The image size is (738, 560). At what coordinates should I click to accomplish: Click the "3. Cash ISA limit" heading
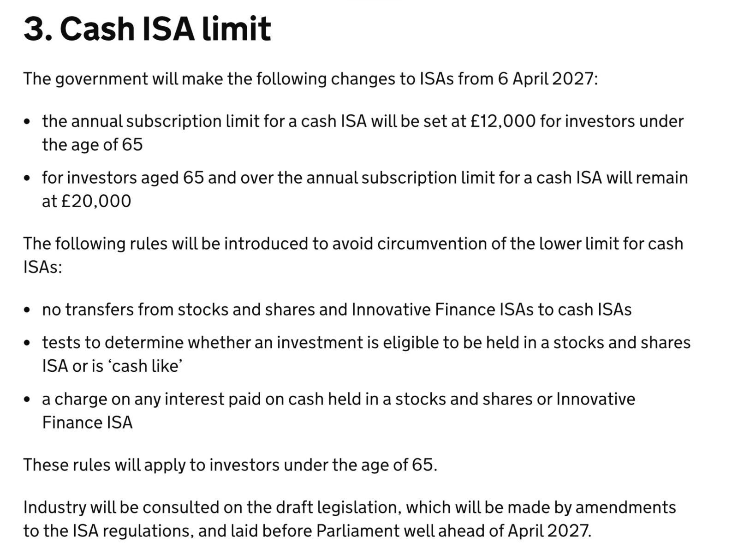pyautogui.click(x=147, y=29)
